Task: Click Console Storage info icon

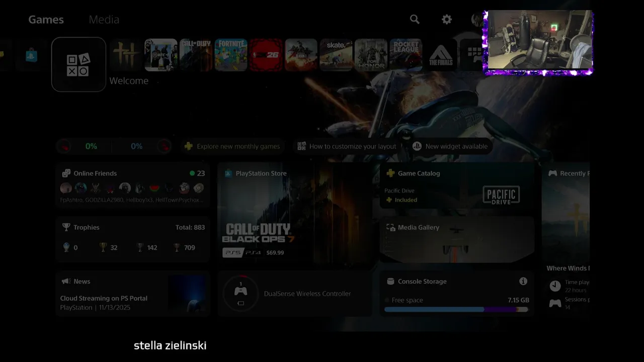Action: point(523,281)
